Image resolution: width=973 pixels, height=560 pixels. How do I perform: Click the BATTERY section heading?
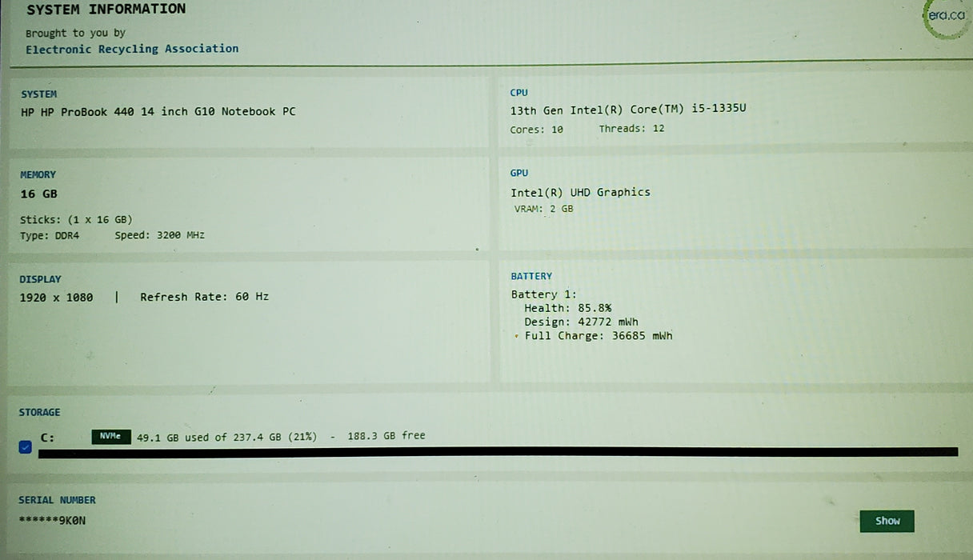(531, 277)
